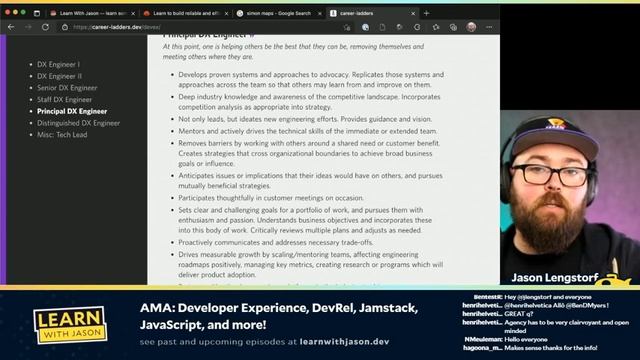Open Misc: Tech Lead section

point(62,134)
